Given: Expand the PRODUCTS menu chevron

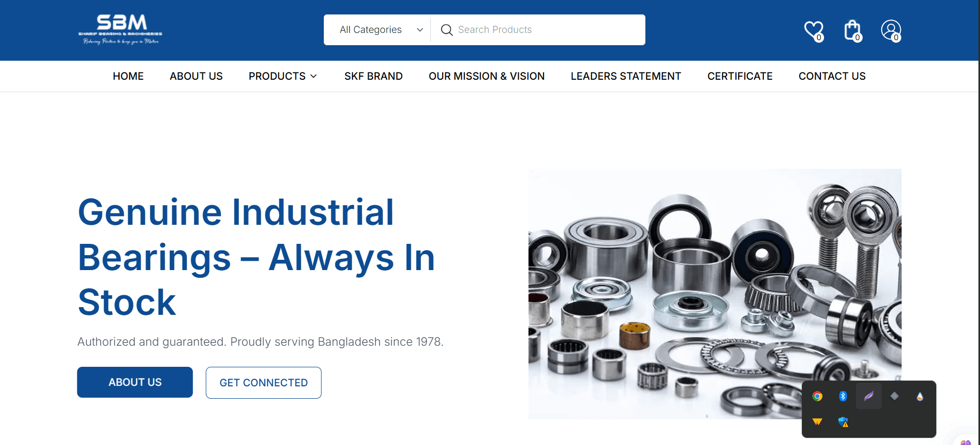Looking at the screenshot, I should (313, 76).
